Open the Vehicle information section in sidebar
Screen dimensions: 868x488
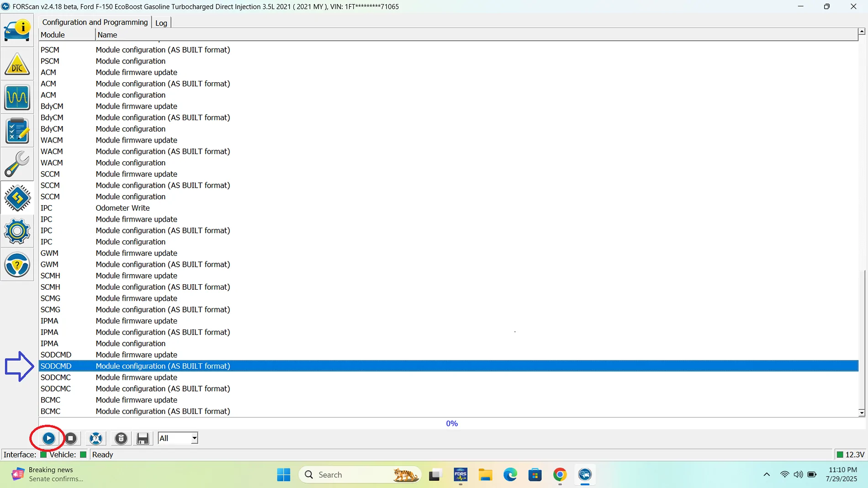tap(17, 30)
